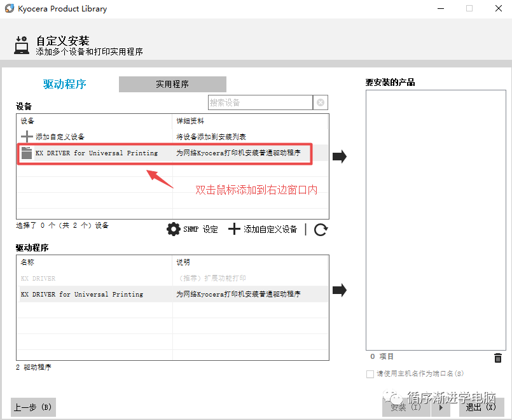Viewport: 512px width, 420px height.
Task: Add selected driver using lower right arrow
Action: pyautogui.click(x=340, y=290)
